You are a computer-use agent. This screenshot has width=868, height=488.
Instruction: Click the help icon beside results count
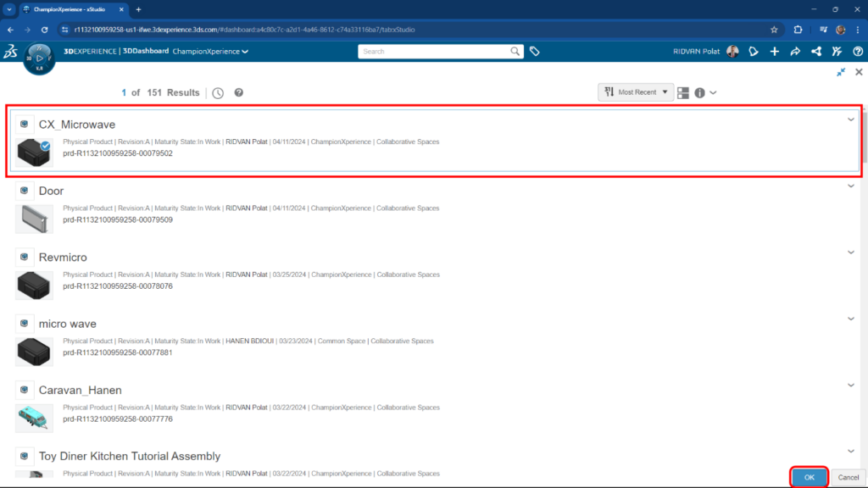tap(238, 92)
